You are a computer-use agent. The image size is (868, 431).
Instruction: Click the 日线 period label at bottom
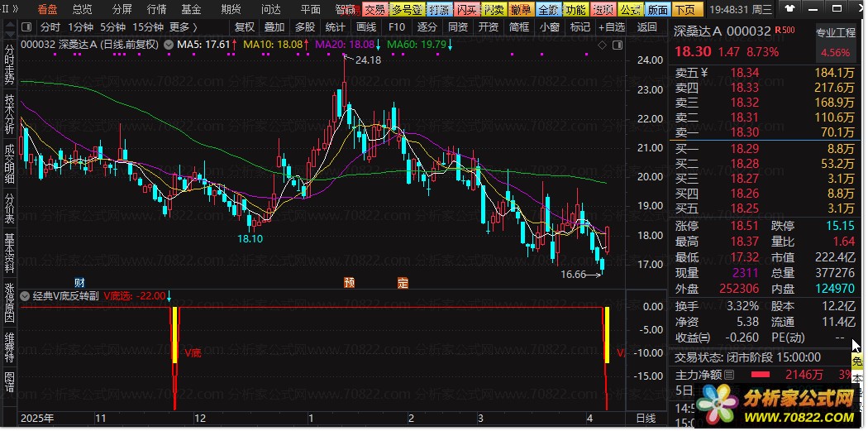[x=646, y=418]
